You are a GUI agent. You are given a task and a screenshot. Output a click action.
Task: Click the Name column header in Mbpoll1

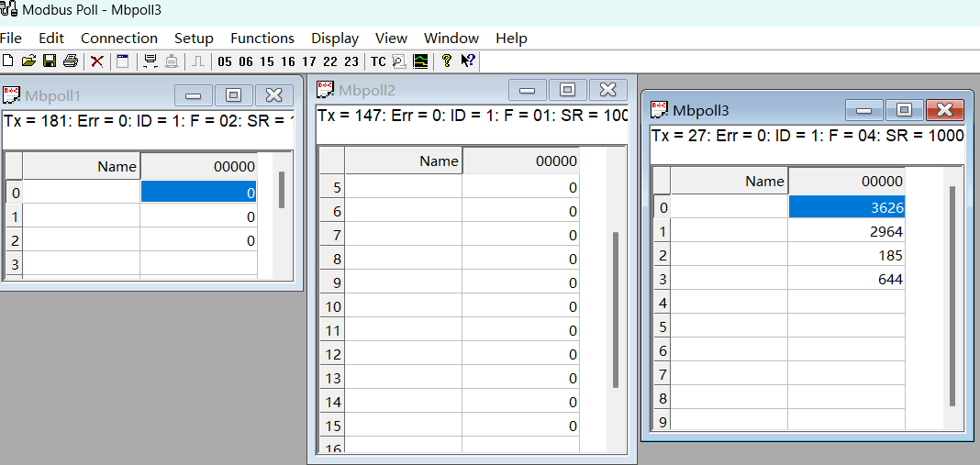click(x=82, y=166)
